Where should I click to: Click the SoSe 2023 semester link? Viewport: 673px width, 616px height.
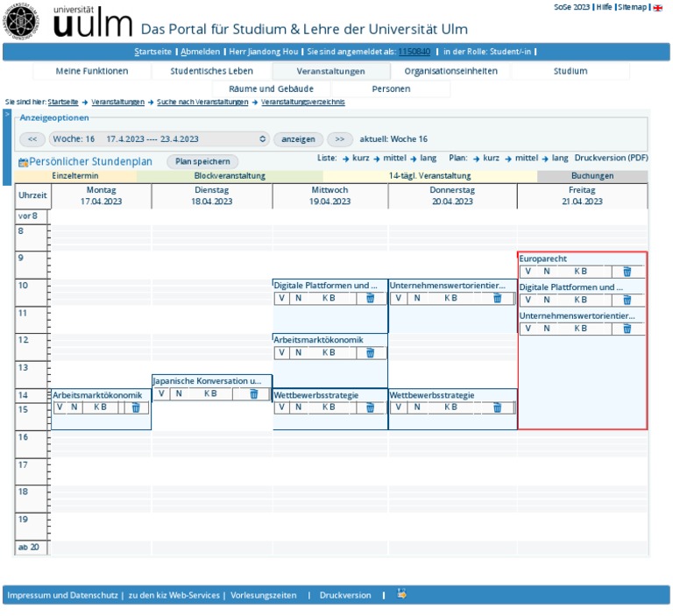(571, 7)
